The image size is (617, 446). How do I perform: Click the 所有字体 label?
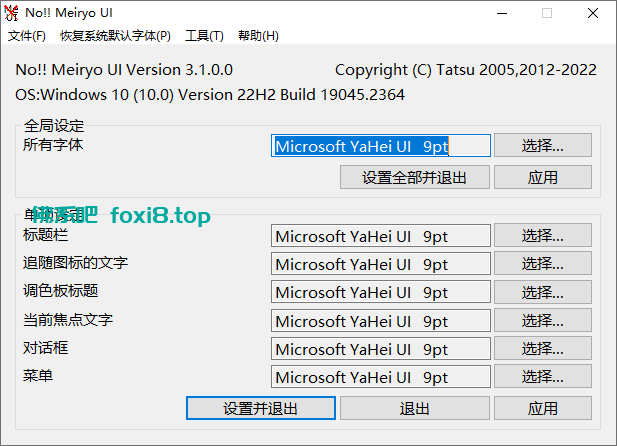[53, 145]
